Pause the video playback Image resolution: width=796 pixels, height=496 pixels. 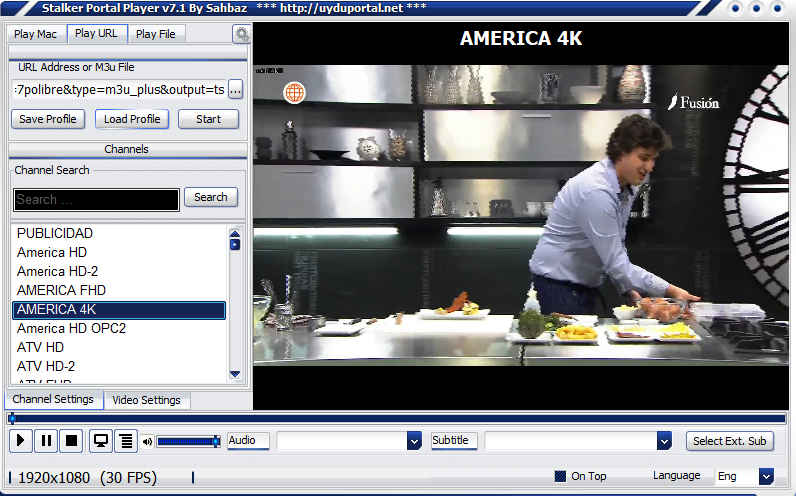[46, 440]
